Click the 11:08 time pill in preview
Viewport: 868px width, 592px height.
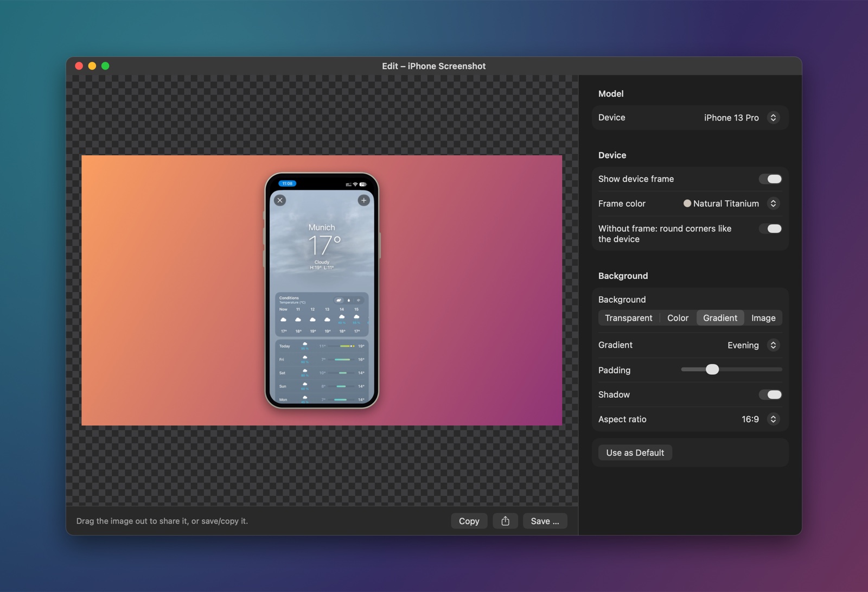[288, 183]
